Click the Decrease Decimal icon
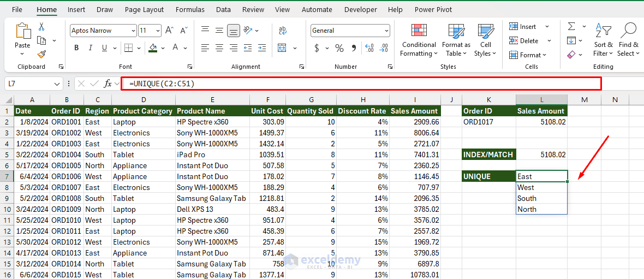Image resolution: width=644 pixels, height=279 pixels. click(x=384, y=48)
